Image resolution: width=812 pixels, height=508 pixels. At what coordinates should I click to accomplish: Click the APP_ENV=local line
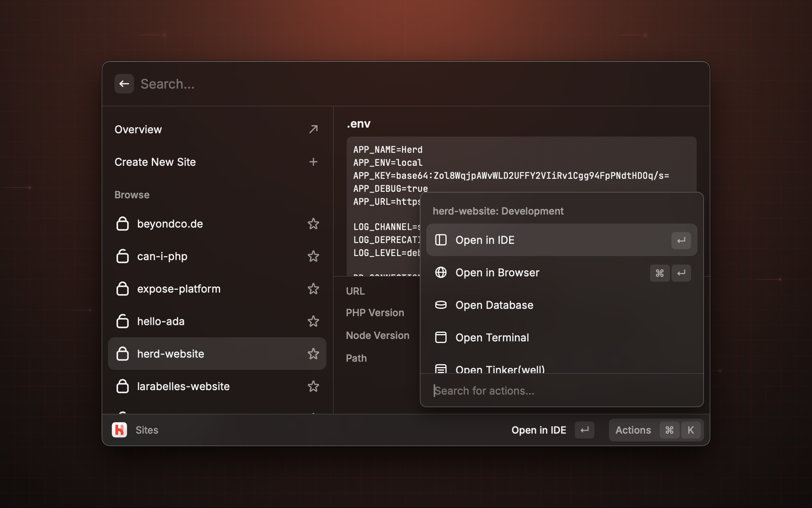tap(388, 163)
